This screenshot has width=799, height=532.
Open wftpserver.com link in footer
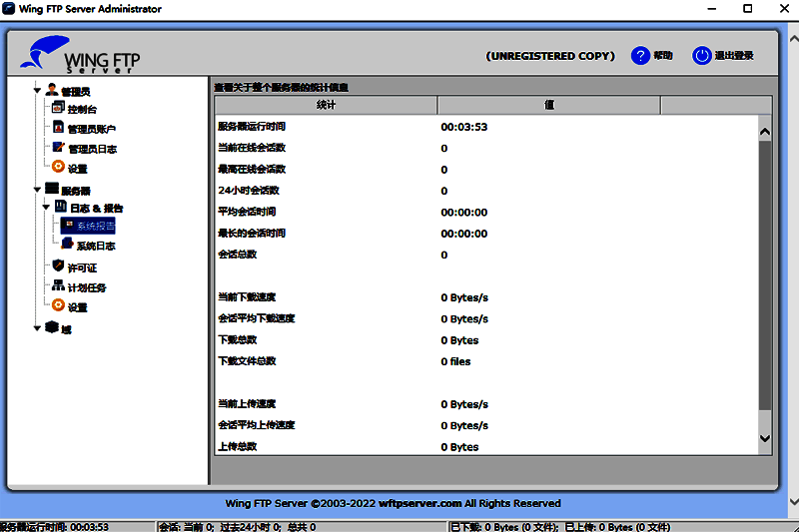419,503
